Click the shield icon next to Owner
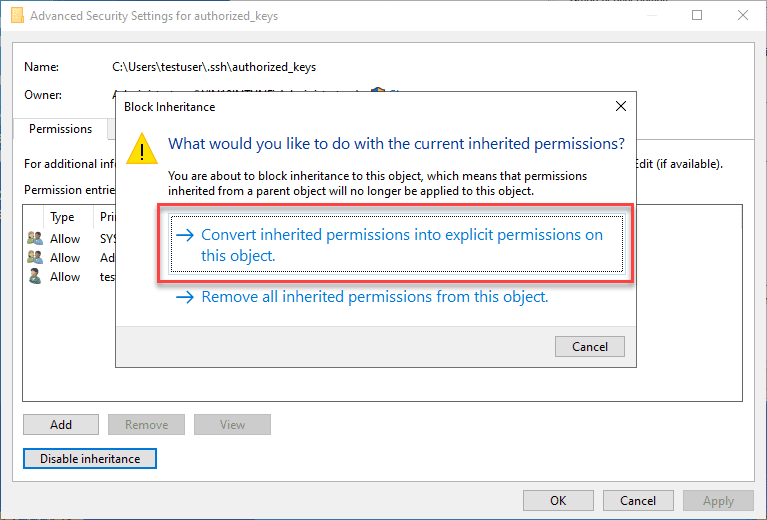This screenshot has height=520, width=767. point(378,94)
